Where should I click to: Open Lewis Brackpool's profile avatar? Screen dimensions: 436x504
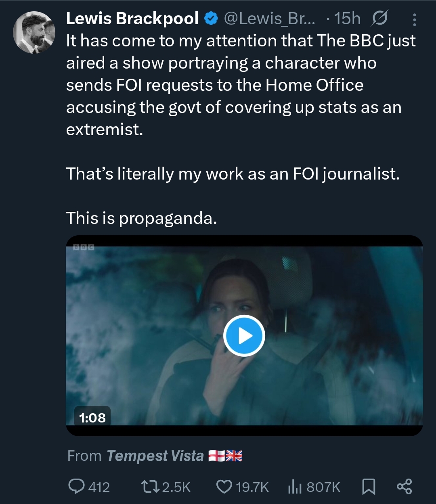click(34, 32)
